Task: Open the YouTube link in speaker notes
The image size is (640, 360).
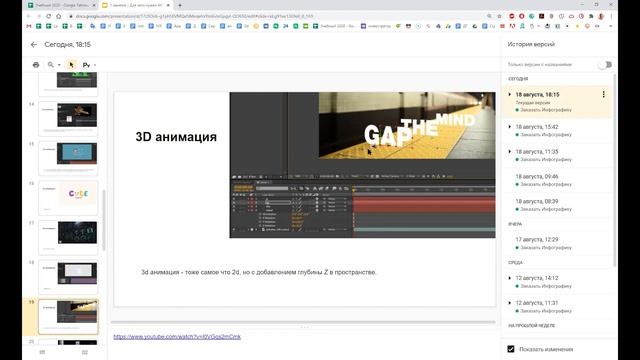Action: [177, 337]
